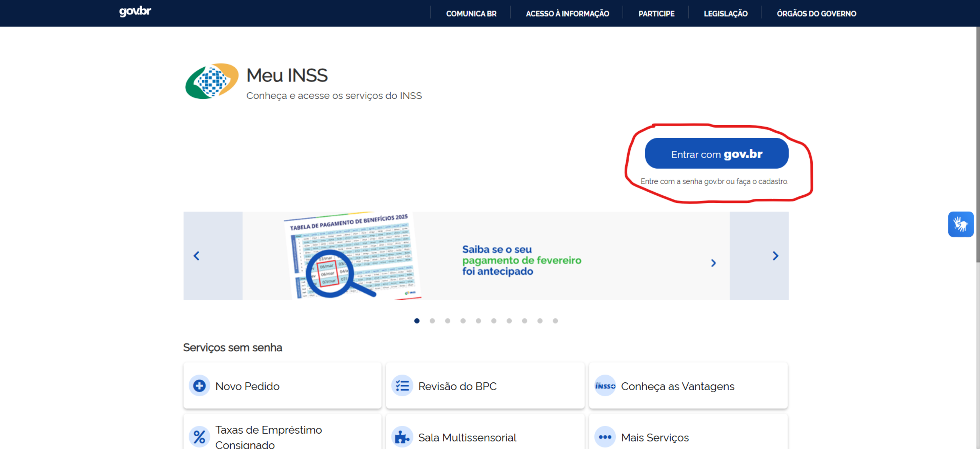The image size is (980, 449).
Task: Click 'Saiba se o seu pagamento' banner text
Action: coord(521,260)
